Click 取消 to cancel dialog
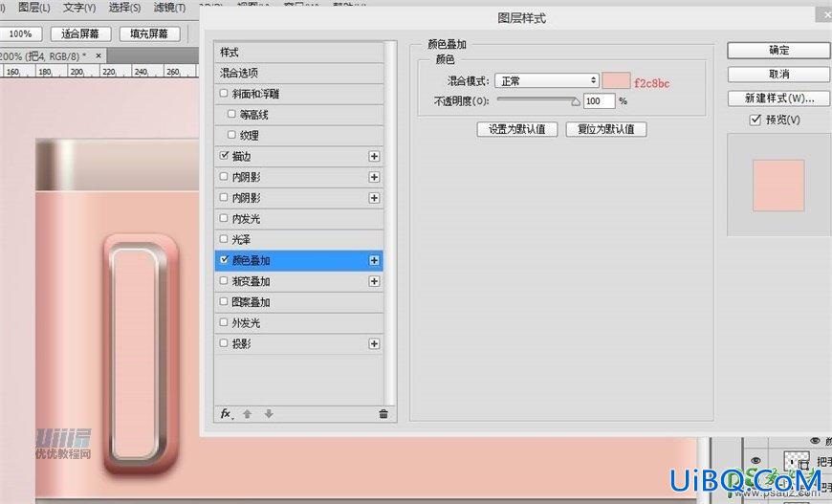The height and width of the screenshot is (504, 832). 779,75
